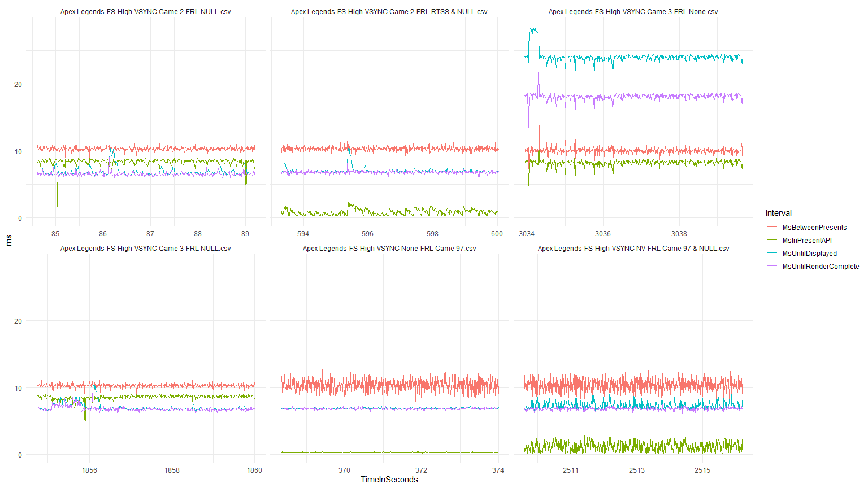The image size is (868, 488).
Task: Click the TimeInSeconds x-axis title
Action: tap(389, 480)
